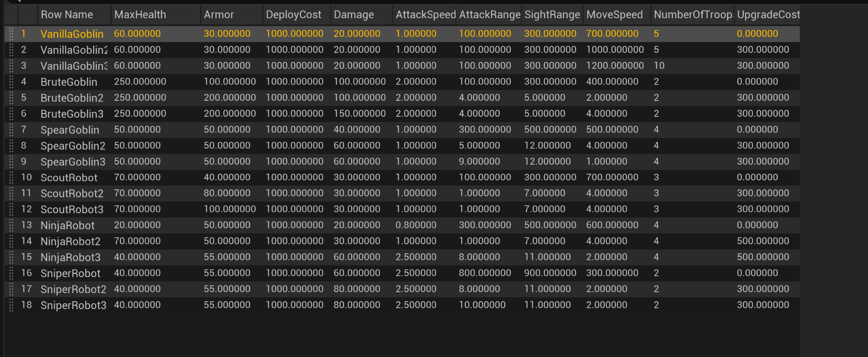Grab the drag handle of VanillaGoblin row
The image size is (868, 357).
11,34
